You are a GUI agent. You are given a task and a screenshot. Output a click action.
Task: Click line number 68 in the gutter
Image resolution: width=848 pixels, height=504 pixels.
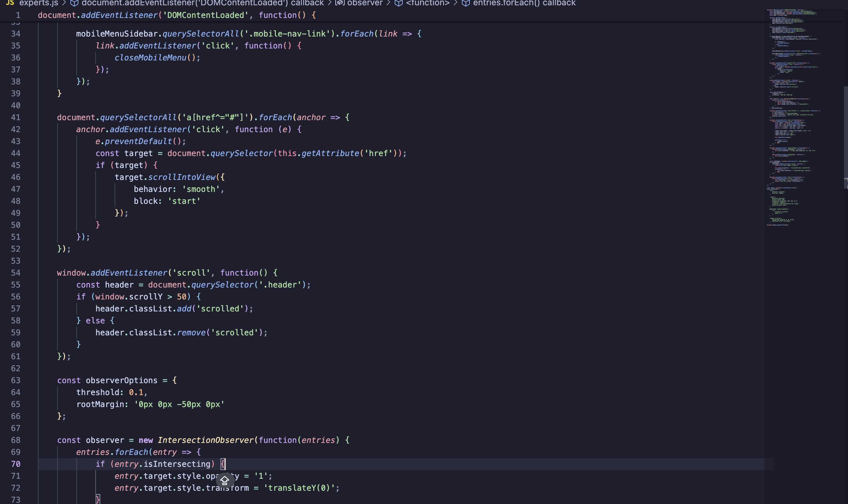tap(16, 440)
